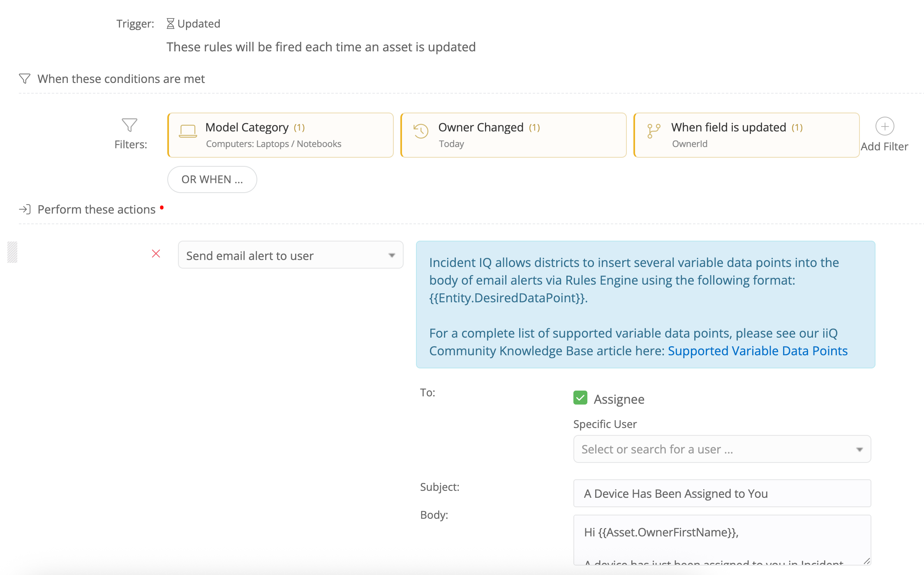Click the 'OwnerId' filter value text

[x=690, y=144]
